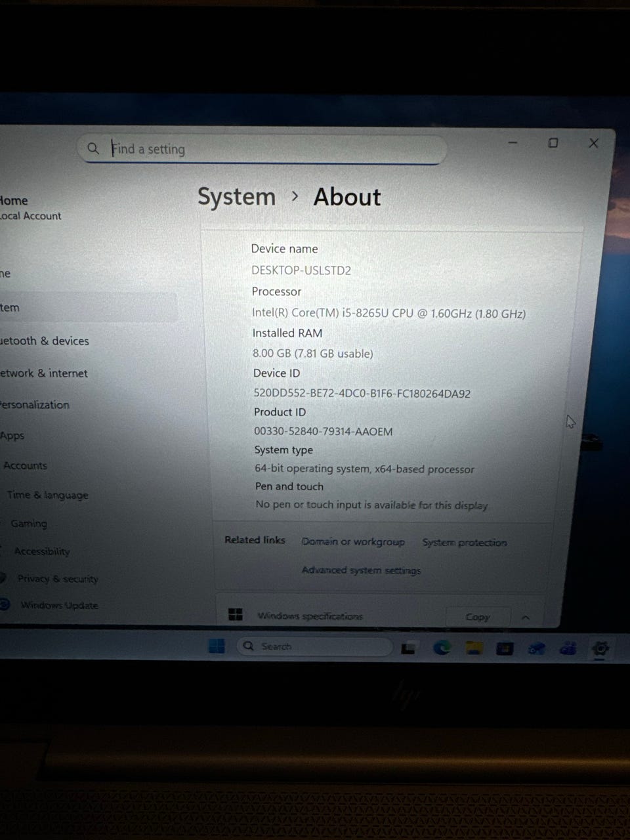Collapse the Windows specifications section

526,618
